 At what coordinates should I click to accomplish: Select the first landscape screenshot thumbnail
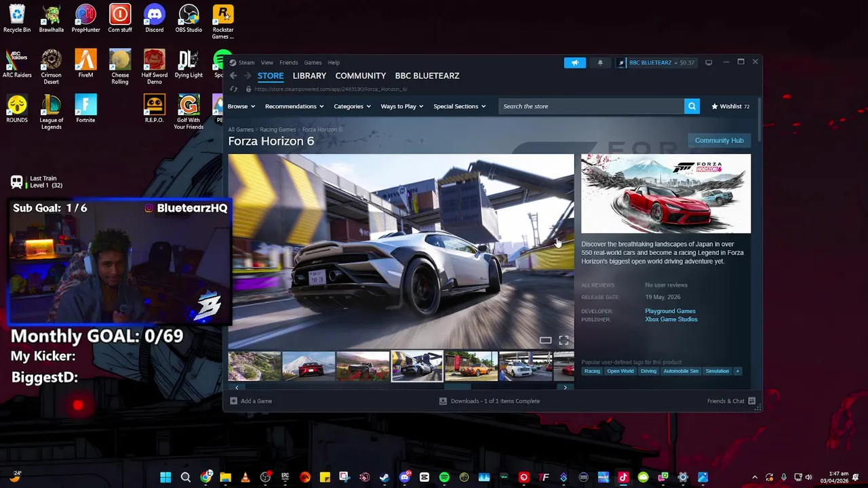(254, 366)
